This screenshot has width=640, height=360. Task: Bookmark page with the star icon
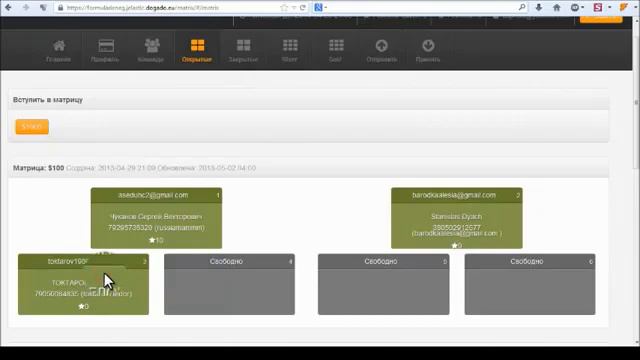284,8
